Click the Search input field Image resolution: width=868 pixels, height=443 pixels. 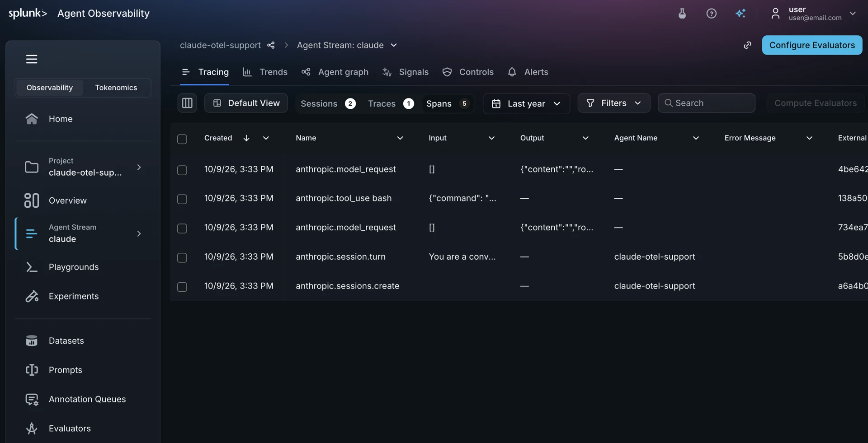coord(706,103)
